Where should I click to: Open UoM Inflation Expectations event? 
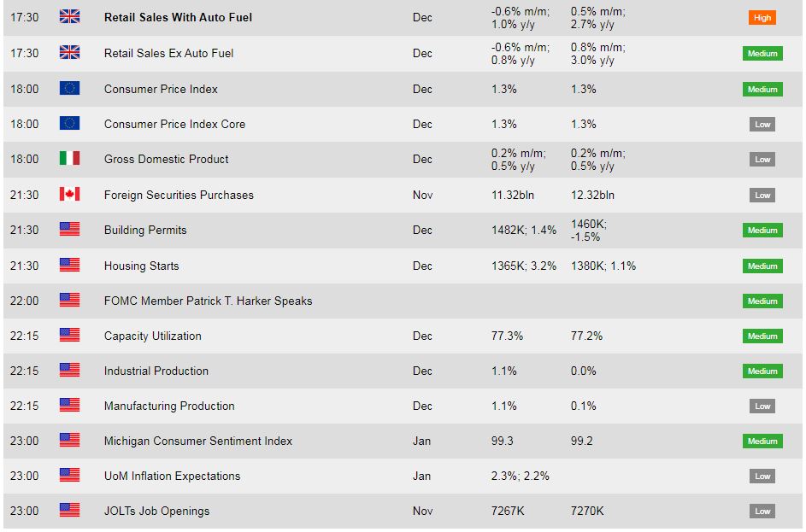click(172, 476)
